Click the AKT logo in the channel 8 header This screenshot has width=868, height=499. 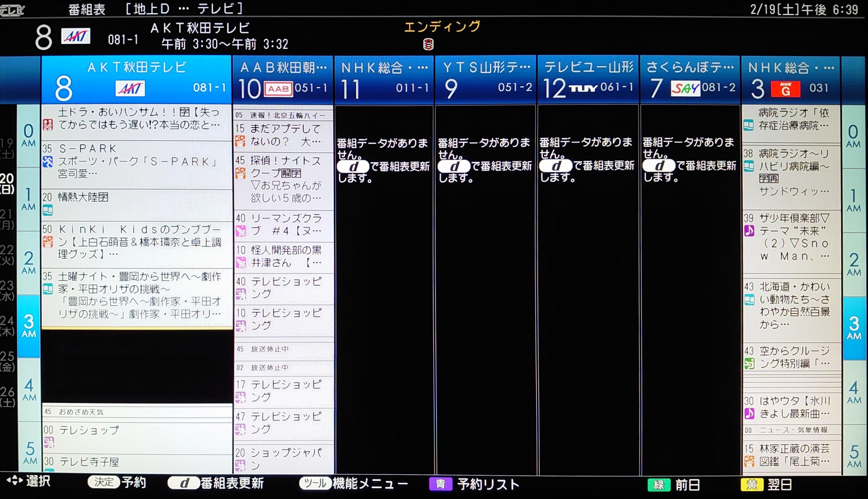(130, 89)
